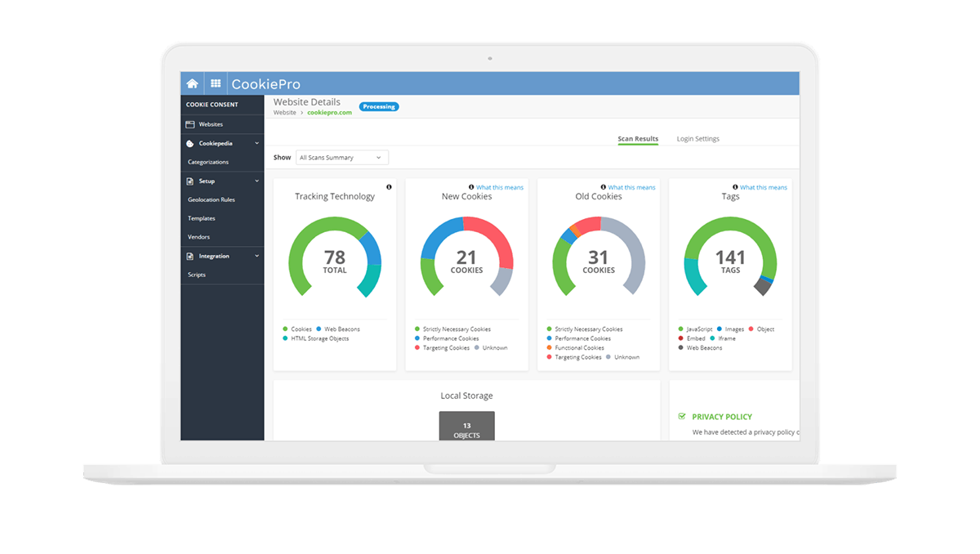Image resolution: width=980 pixels, height=554 pixels.
Task: Click the Home icon in top bar
Action: point(192,83)
